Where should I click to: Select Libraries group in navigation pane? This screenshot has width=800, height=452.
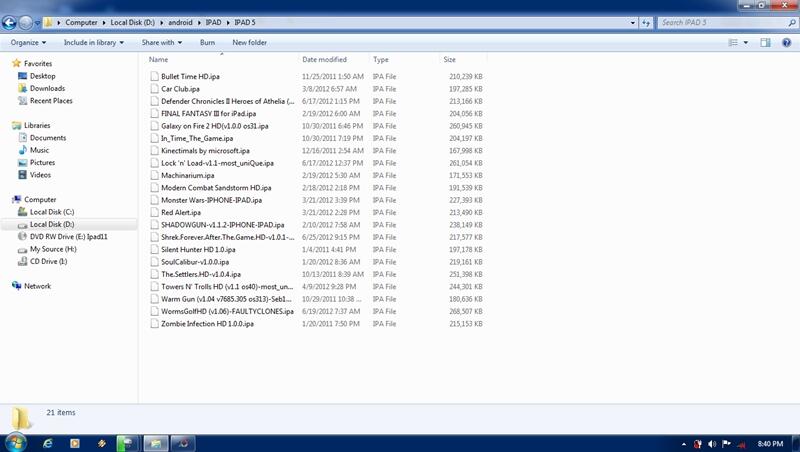tap(37, 125)
